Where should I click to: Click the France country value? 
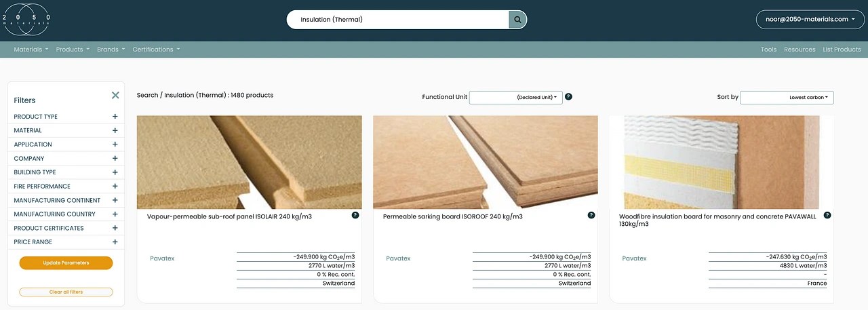[x=817, y=284]
